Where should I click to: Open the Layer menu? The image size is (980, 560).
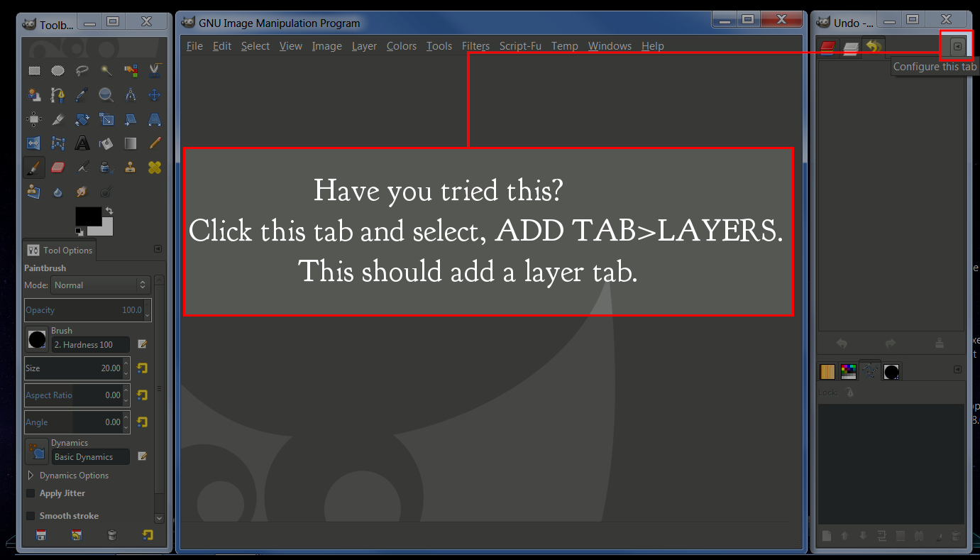(x=364, y=46)
